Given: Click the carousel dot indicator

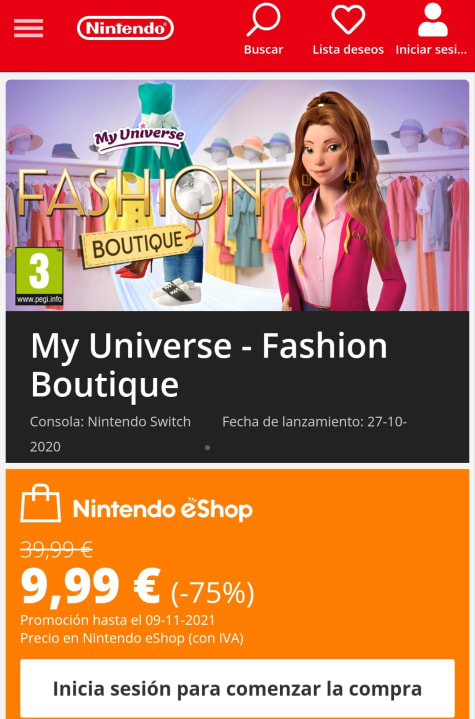Looking at the screenshot, I should [x=207, y=448].
